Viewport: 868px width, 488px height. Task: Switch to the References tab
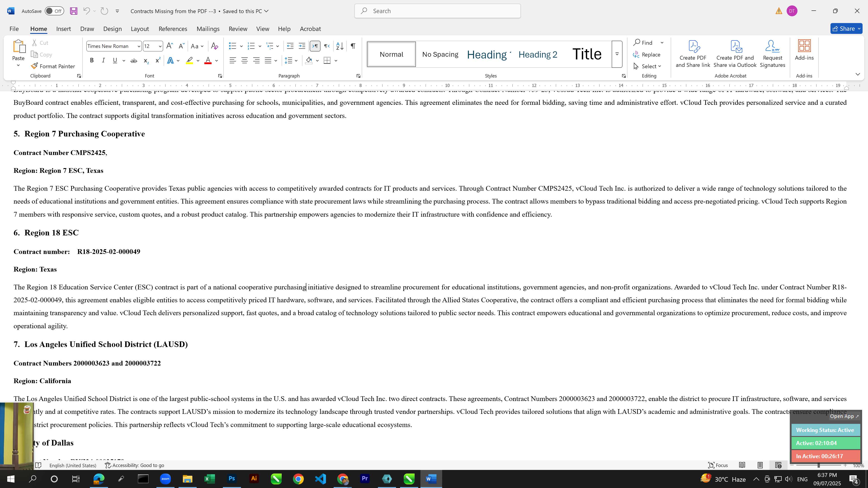point(173,29)
